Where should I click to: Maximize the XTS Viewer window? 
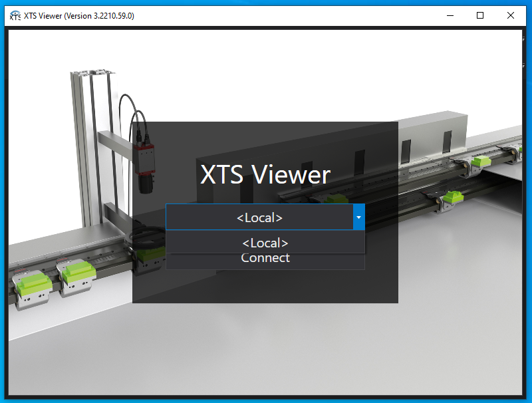(480, 15)
